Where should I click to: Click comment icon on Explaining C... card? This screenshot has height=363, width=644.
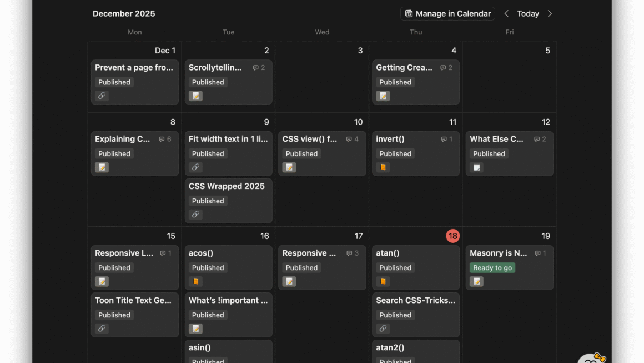pyautogui.click(x=162, y=139)
